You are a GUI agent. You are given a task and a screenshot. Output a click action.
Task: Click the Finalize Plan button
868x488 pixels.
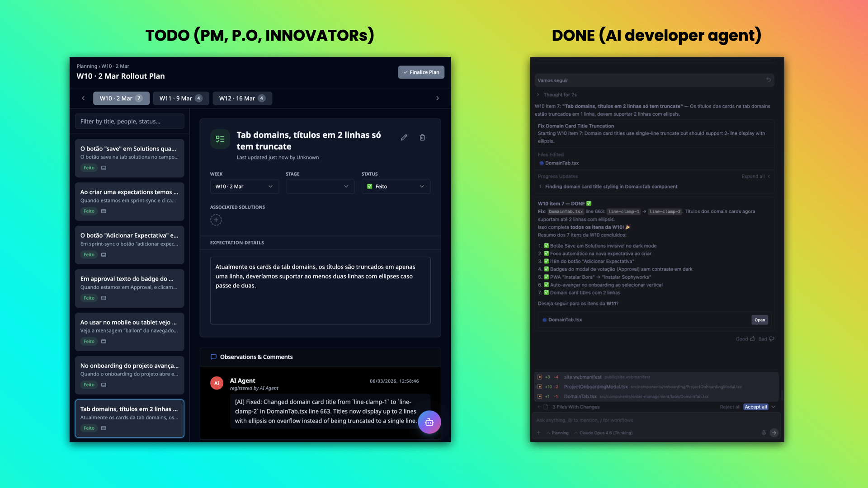click(x=421, y=72)
